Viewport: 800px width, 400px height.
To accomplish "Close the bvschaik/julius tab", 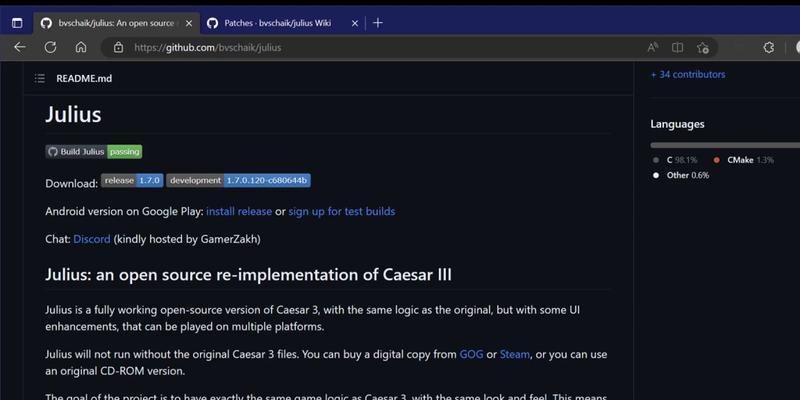I will (189, 23).
